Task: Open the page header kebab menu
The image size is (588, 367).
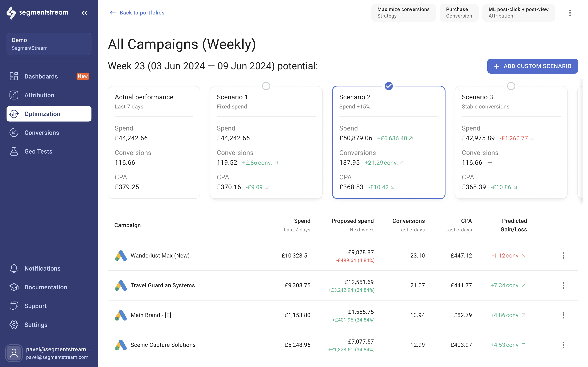Action: pyautogui.click(x=570, y=13)
